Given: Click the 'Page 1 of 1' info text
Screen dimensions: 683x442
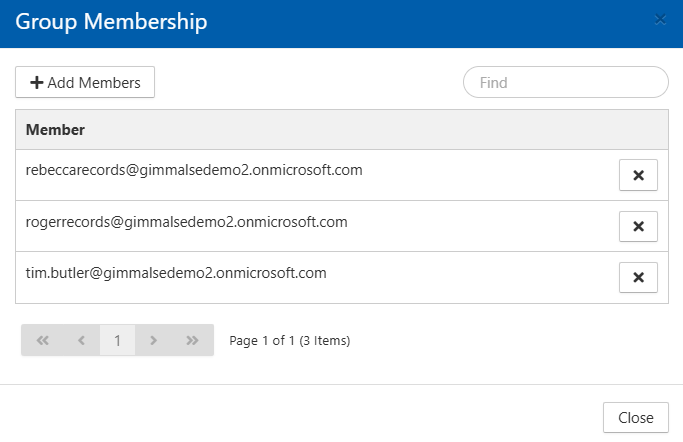Looking at the screenshot, I should tap(290, 341).
